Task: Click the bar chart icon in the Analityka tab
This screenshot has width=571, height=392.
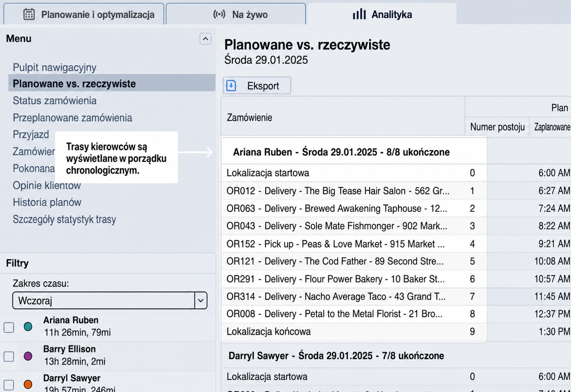Action: [359, 14]
